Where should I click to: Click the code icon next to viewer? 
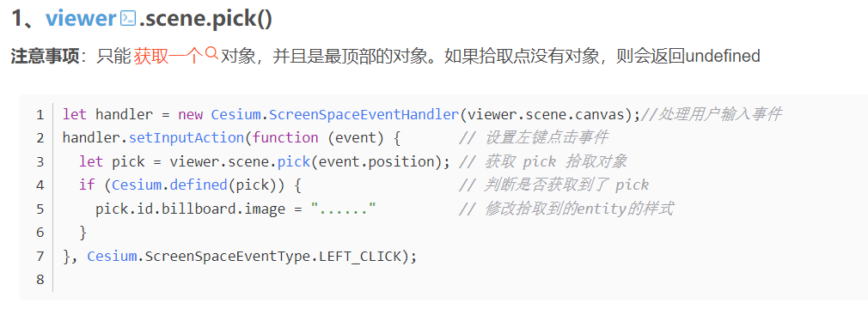click(x=128, y=19)
